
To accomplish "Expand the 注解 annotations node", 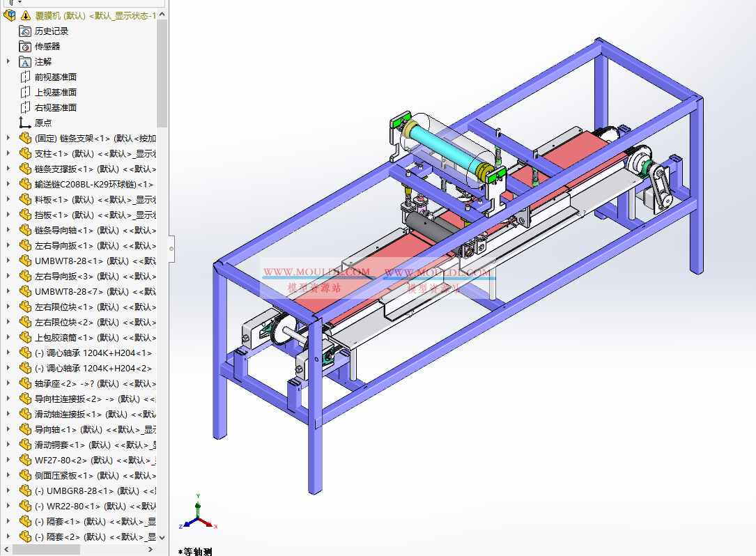I will (8, 61).
